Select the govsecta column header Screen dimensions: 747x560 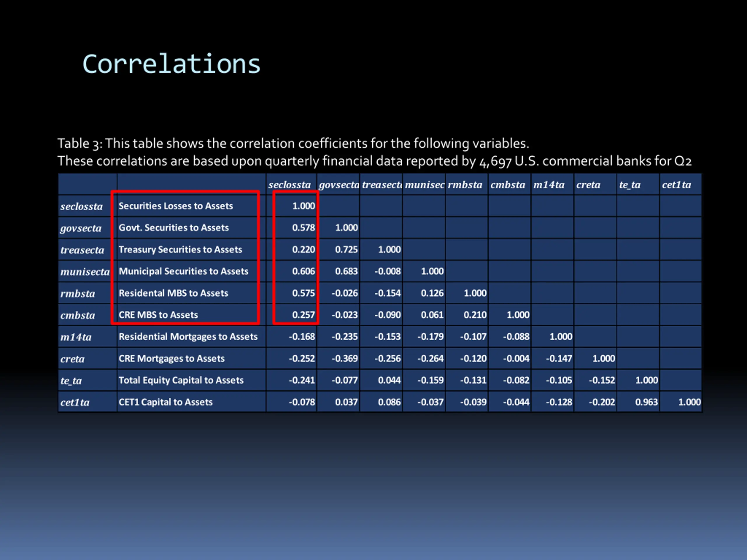coord(339,185)
